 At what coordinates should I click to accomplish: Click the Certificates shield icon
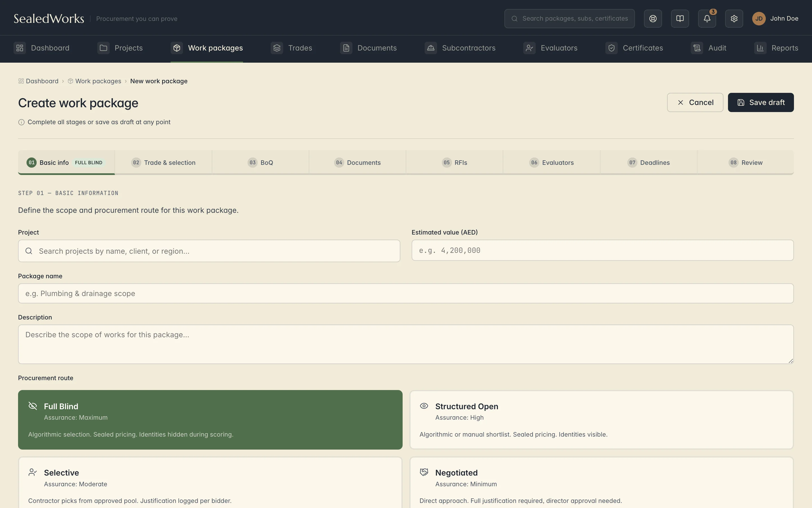[611, 48]
